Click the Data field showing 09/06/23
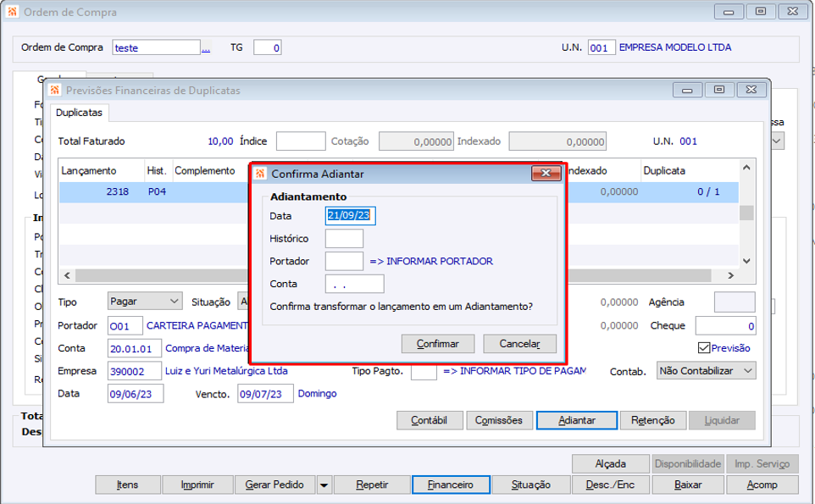Viewport: 815px width, 504px height. pos(136,394)
